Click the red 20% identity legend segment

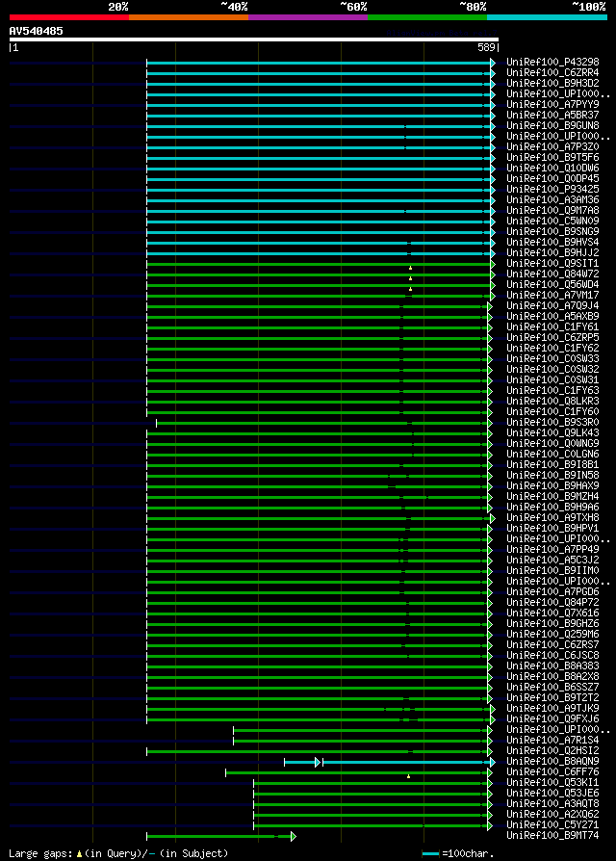(69, 17)
